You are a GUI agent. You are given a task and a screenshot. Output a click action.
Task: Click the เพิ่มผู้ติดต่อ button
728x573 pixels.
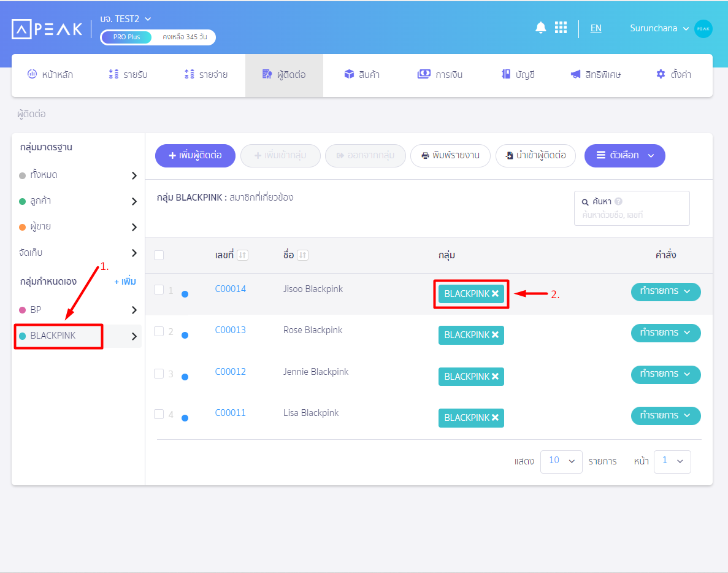pos(196,156)
